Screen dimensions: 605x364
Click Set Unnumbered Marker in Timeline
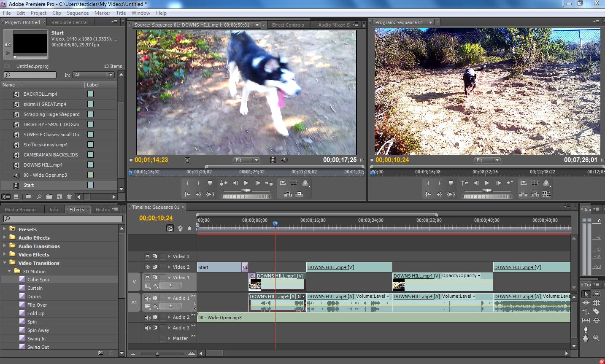click(x=189, y=228)
